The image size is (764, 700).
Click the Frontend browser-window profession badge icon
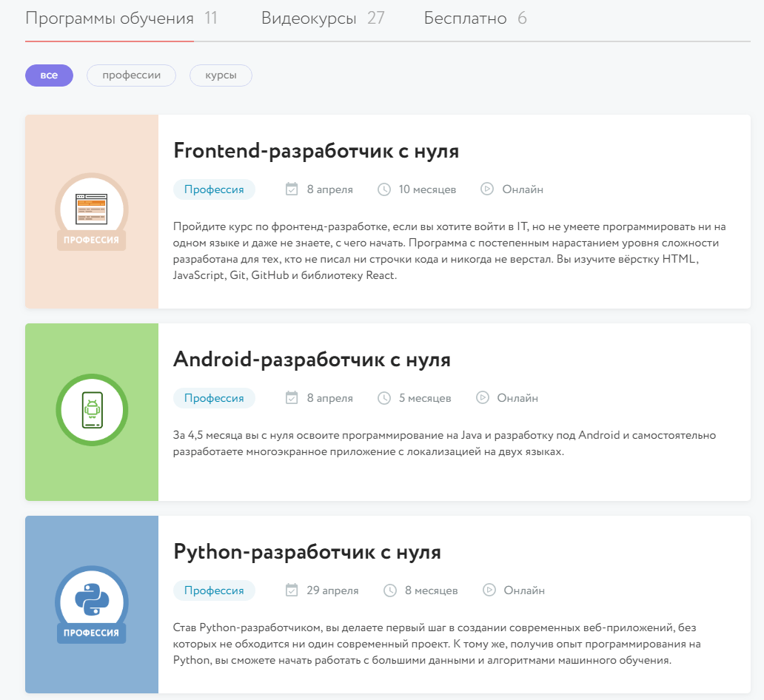92,212
